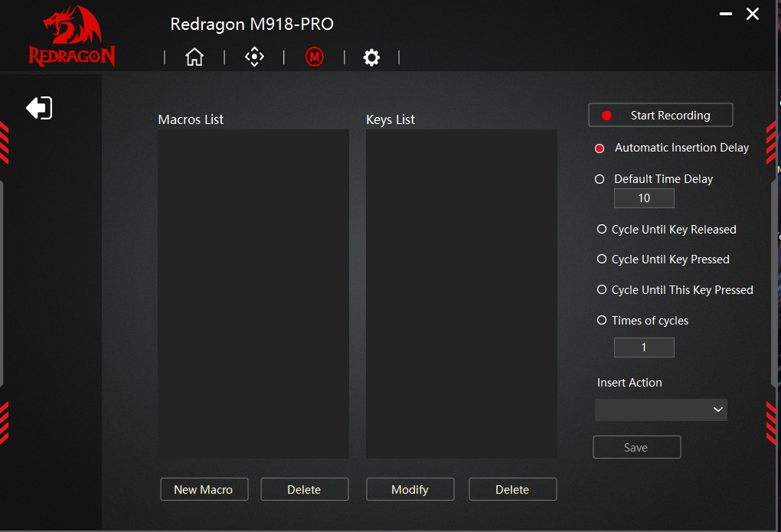Screen dimensions: 781x532
Task: Open the DPI crosshair settings icon
Action: click(x=254, y=57)
